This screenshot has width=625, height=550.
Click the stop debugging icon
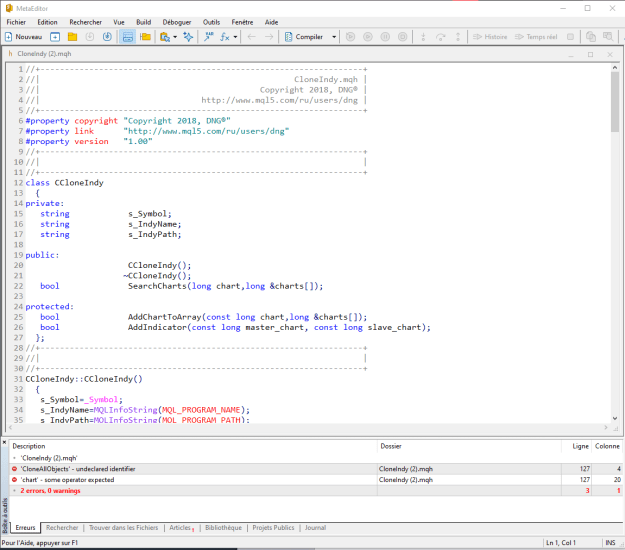coord(403,37)
